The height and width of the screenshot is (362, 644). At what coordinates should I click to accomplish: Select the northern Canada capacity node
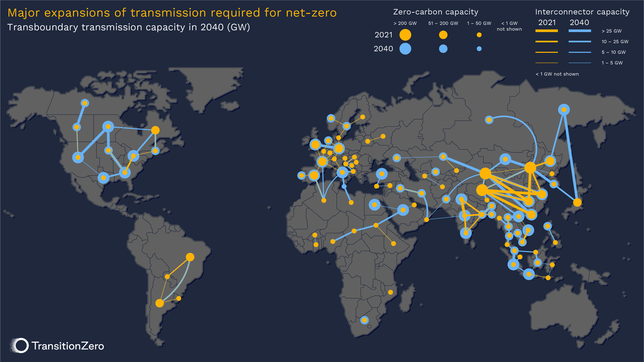[85, 103]
